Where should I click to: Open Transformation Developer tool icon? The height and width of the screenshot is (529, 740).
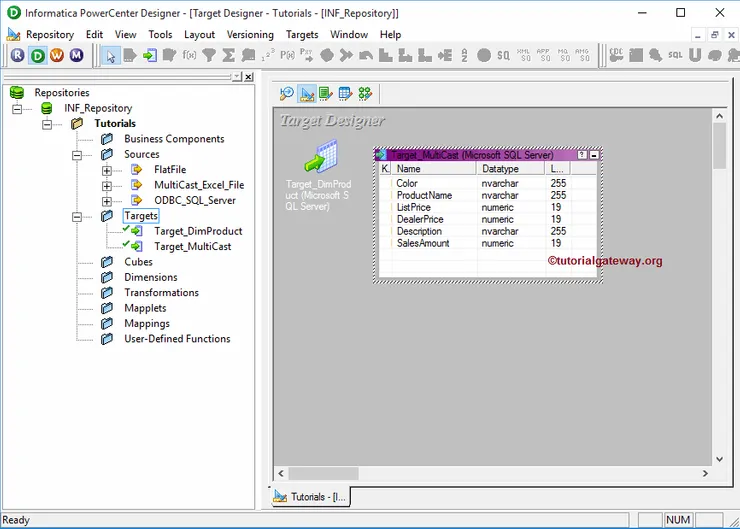[x=326, y=93]
